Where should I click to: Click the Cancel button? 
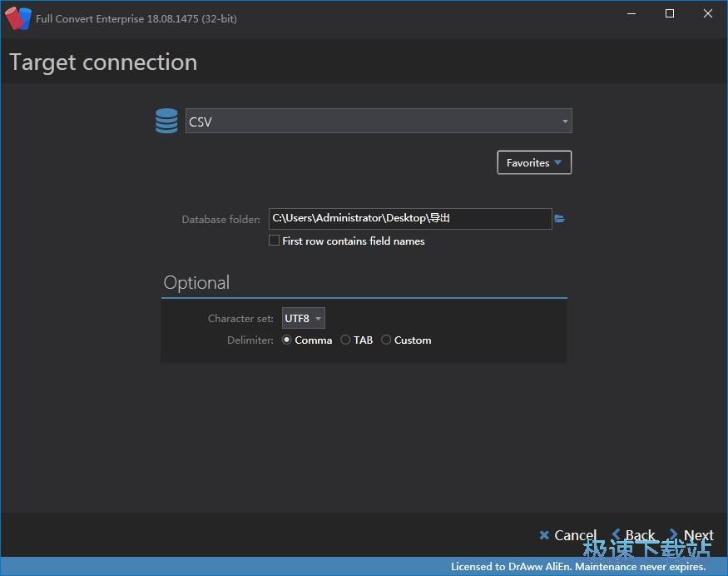[x=568, y=535]
